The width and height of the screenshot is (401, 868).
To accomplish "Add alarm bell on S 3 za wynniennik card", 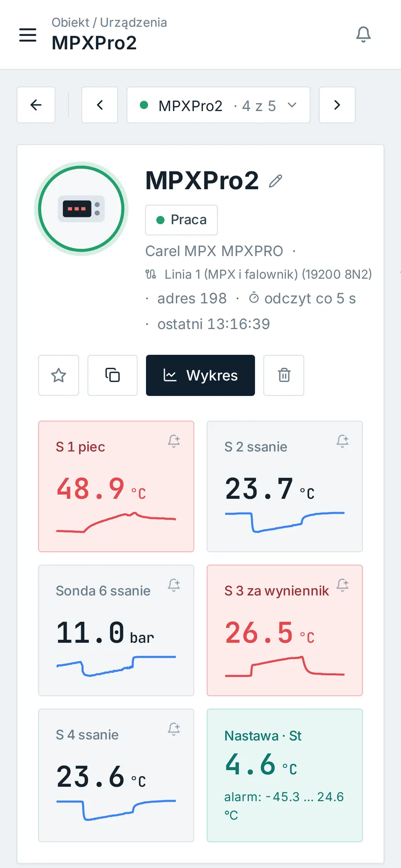I will [342, 585].
